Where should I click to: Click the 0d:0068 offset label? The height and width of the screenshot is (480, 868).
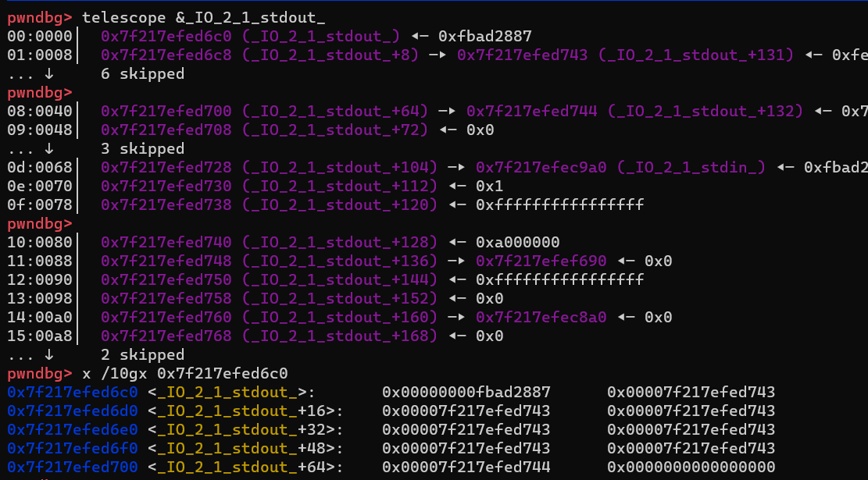point(39,168)
